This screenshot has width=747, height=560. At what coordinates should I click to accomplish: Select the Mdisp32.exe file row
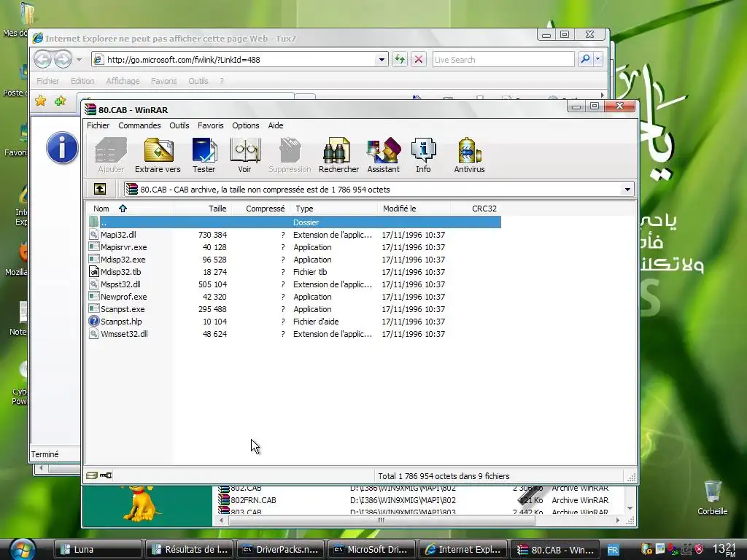(293, 260)
